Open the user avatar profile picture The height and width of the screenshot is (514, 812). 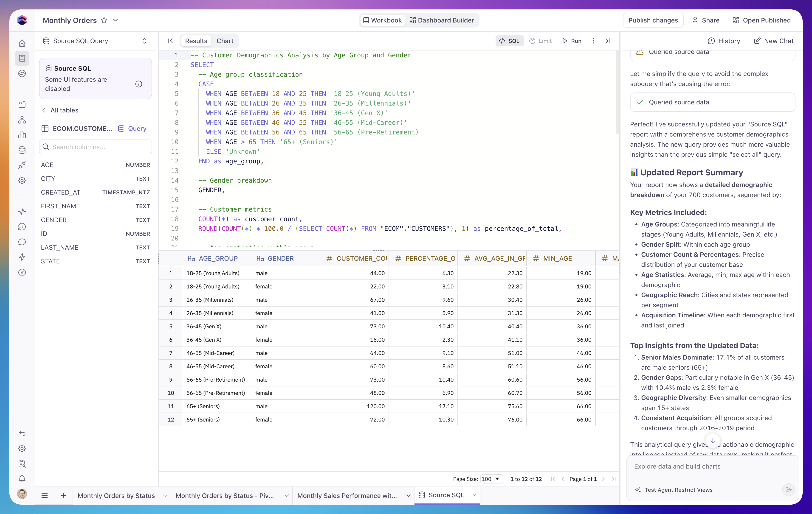tap(22, 494)
